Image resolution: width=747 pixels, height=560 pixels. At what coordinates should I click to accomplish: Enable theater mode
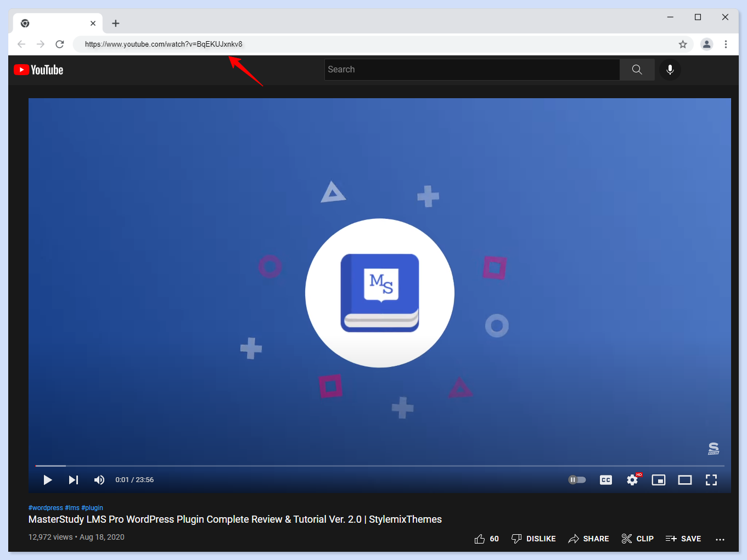click(x=685, y=480)
